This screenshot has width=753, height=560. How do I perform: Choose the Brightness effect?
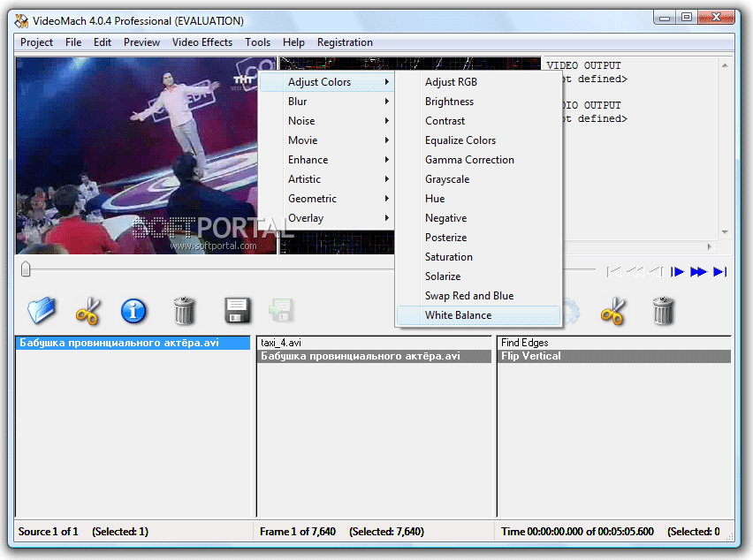478,102
